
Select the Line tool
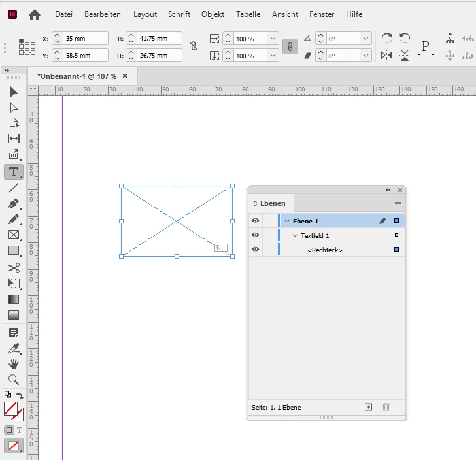pyautogui.click(x=14, y=188)
